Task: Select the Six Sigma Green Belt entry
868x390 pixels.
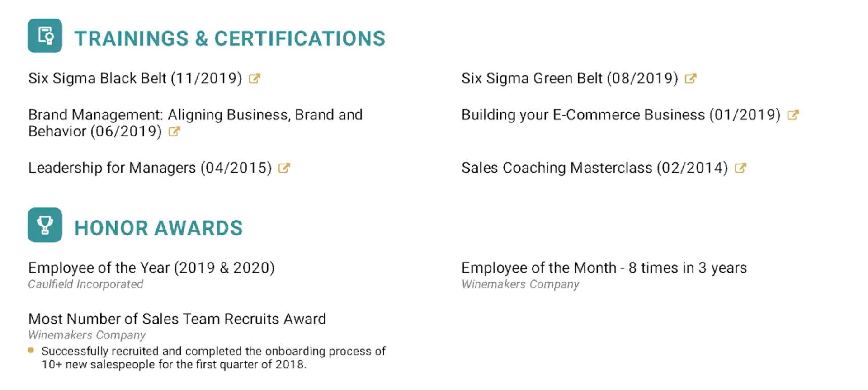Action: point(569,79)
